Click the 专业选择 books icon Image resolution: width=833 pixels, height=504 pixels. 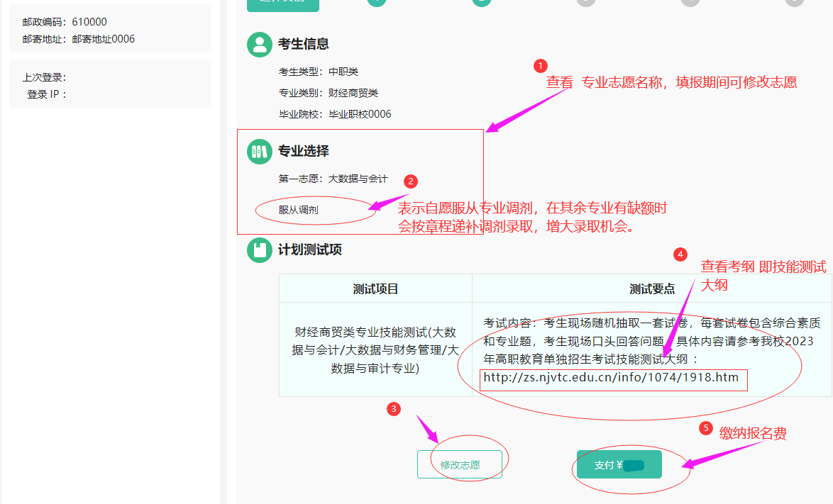pyautogui.click(x=260, y=151)
